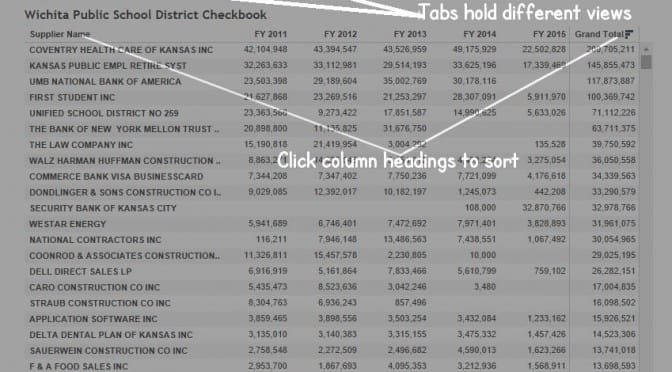Click FY 2015 value 1,457,426
This screenshot has height=372, width=672.
546,335
